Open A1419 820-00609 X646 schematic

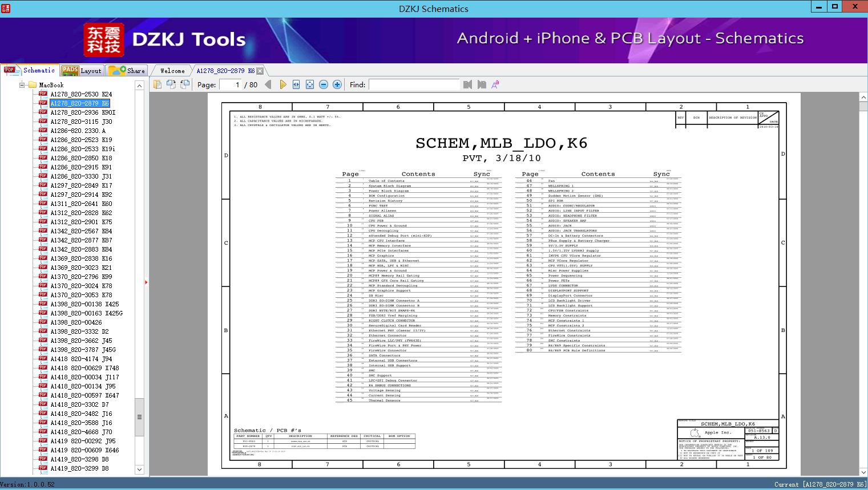84,450
